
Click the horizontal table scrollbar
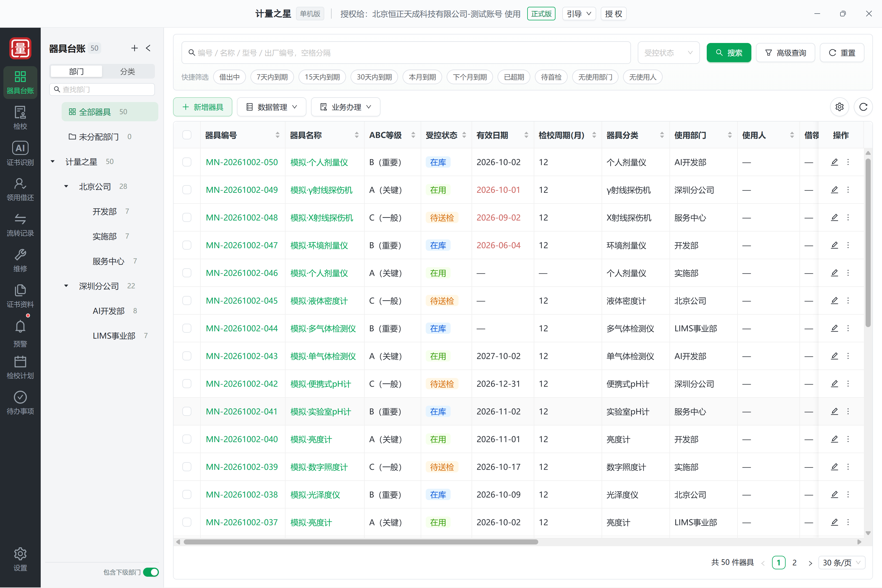tap(361, 542)
